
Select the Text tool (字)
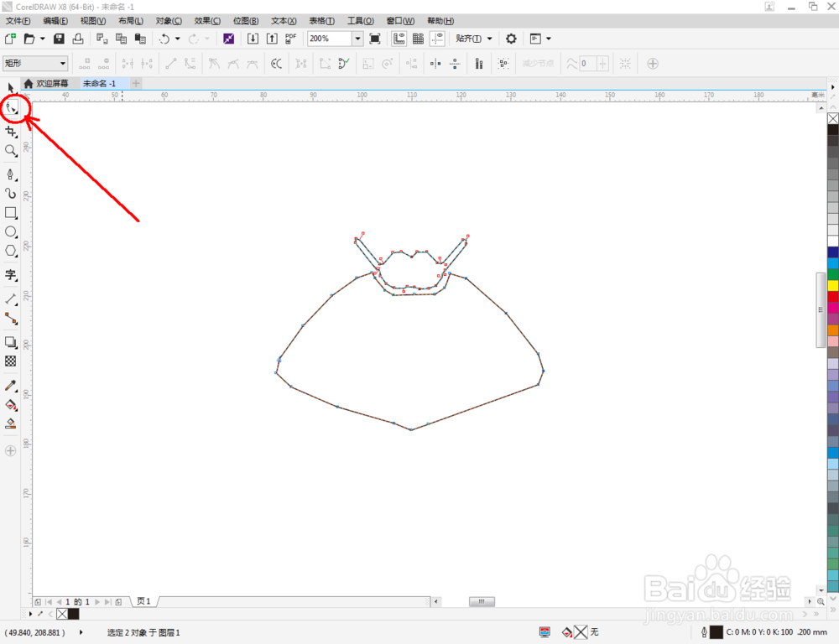click(x=11, y=275)
